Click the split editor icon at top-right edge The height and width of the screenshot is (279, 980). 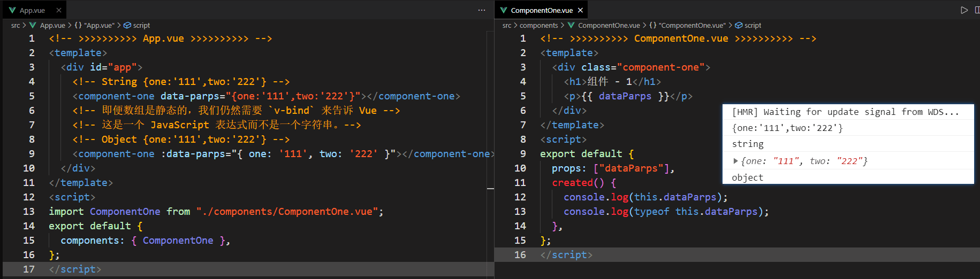tap(977, 10)
